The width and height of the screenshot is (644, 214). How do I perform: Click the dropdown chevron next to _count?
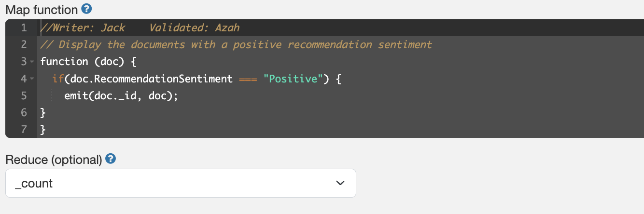pyautogui.click(x=340, y=183)
